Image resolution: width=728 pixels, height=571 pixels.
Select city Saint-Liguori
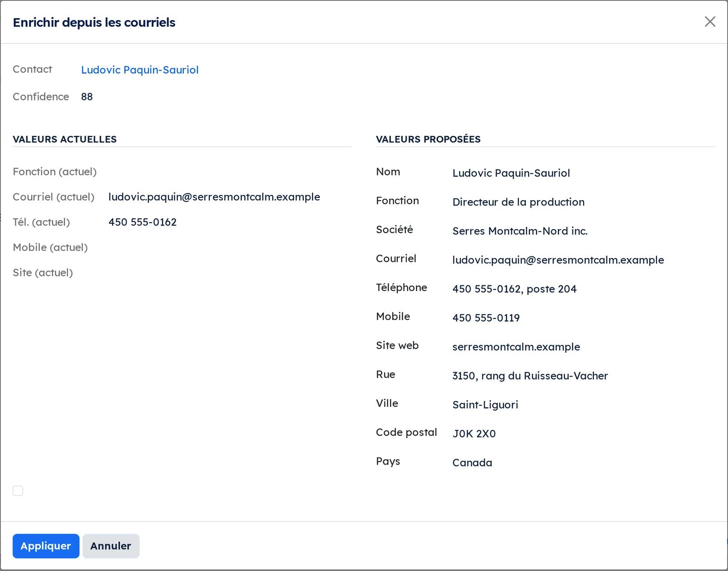pos(485,405)
